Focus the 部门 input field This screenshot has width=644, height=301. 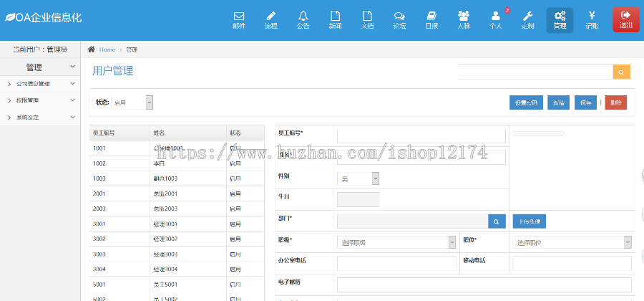(413, 221)
